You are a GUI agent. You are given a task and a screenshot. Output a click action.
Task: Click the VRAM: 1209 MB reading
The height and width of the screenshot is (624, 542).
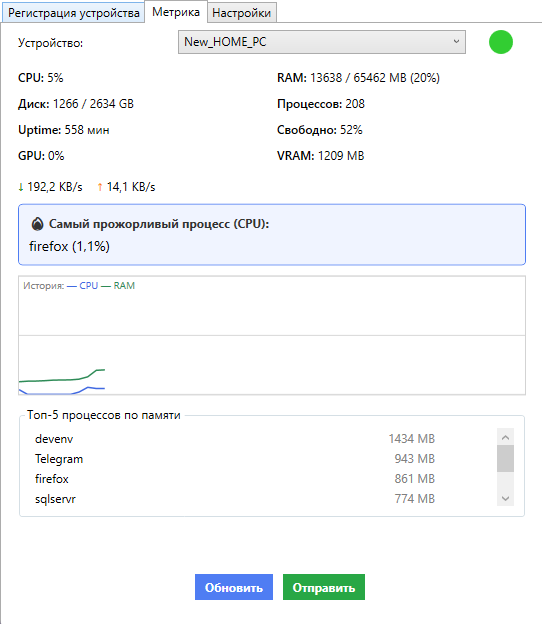pos(320,156)
